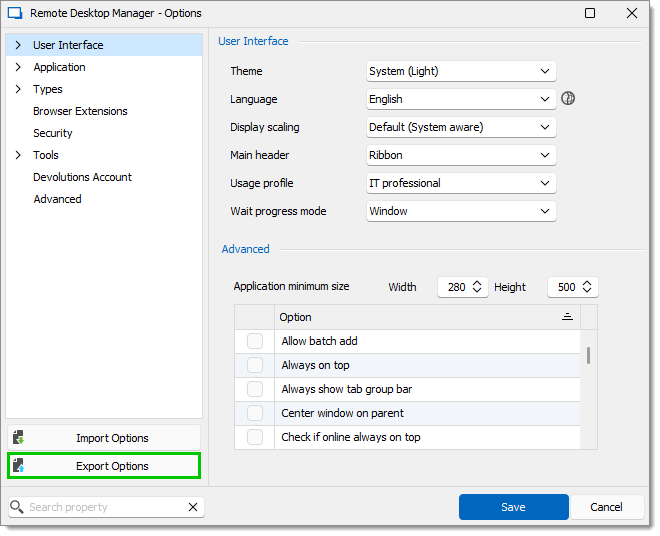
Task: Open Devolutions Account settings
Action: [x=82, y=177]
